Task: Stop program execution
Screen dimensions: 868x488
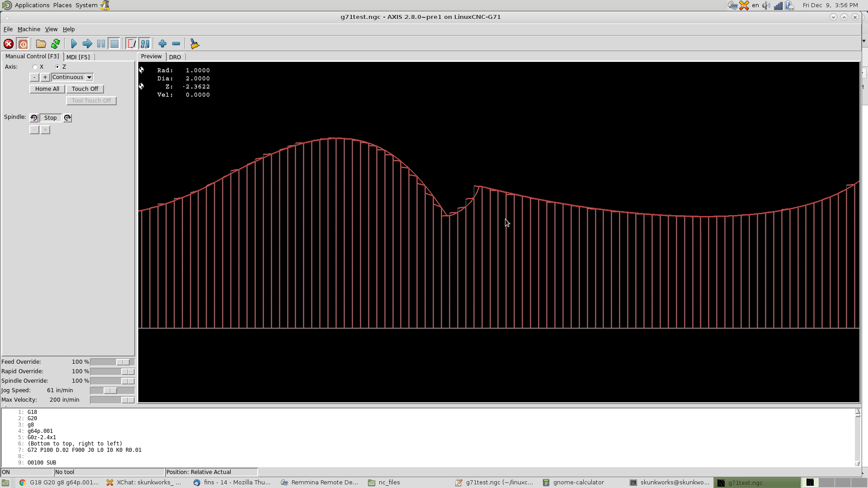Action: point(114,44)
